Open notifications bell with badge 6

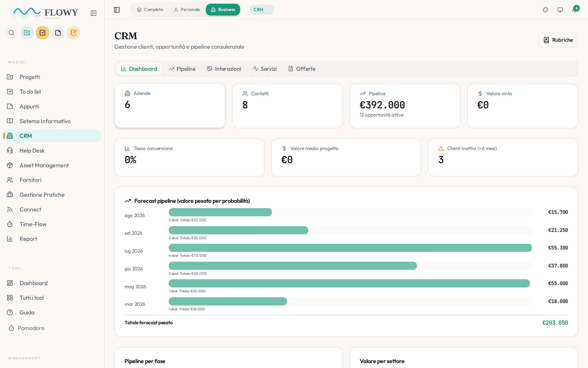(x=575, y=10)
